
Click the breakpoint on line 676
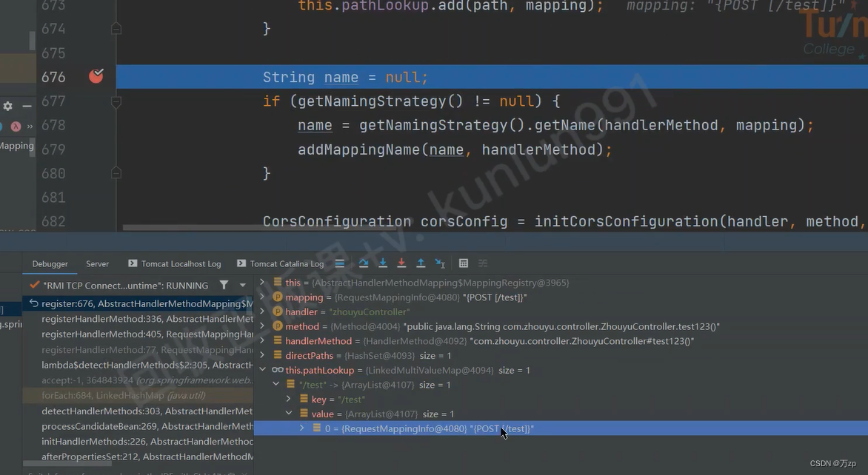96,76
